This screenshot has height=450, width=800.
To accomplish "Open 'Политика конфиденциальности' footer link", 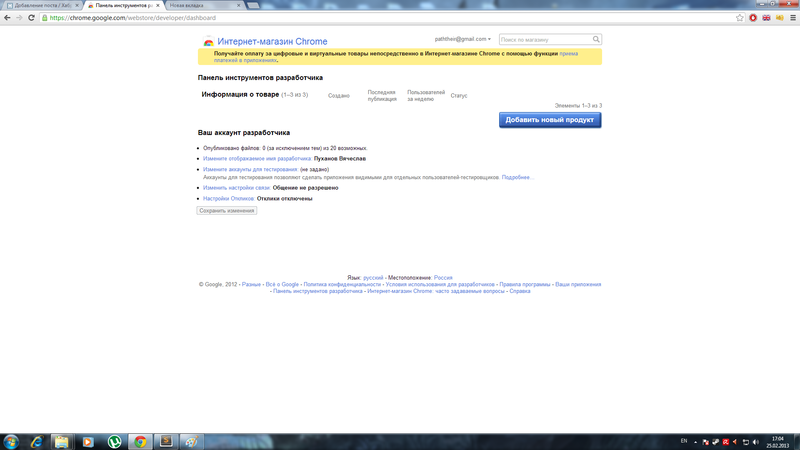I will [x=342, y=284].
